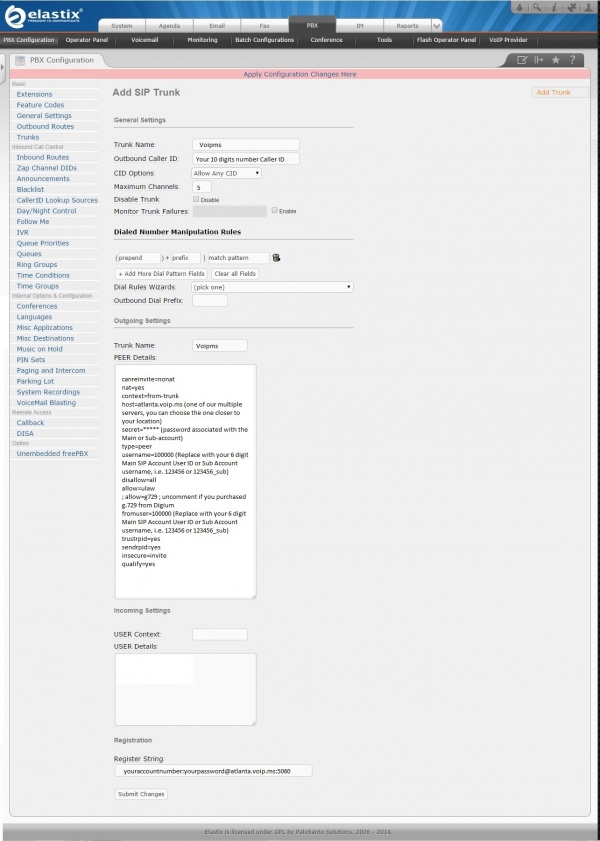
Task: Click the information 'i' icon in header
Action: (x=554, y=8)
